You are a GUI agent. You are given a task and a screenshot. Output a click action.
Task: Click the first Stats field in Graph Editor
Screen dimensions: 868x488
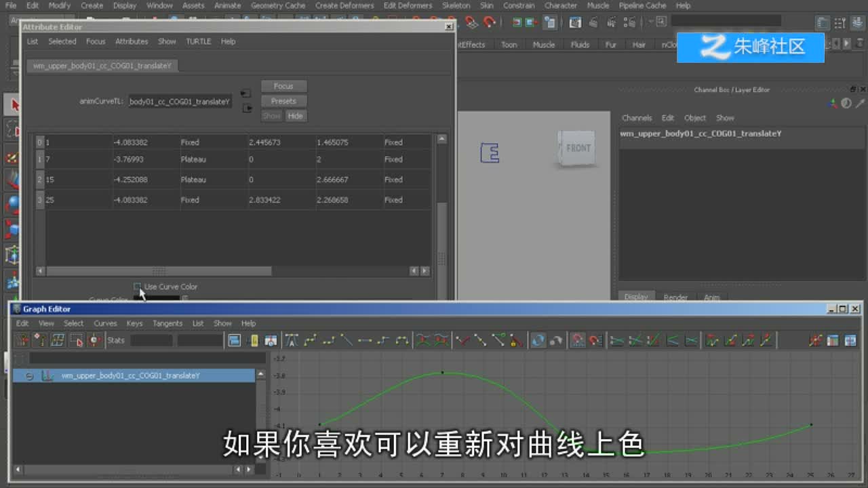151,340
